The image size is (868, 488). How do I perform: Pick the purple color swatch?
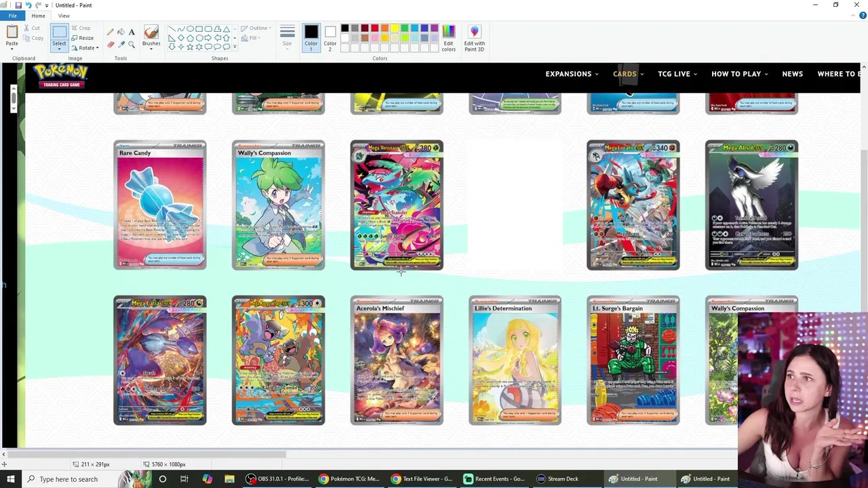(435, 28)
